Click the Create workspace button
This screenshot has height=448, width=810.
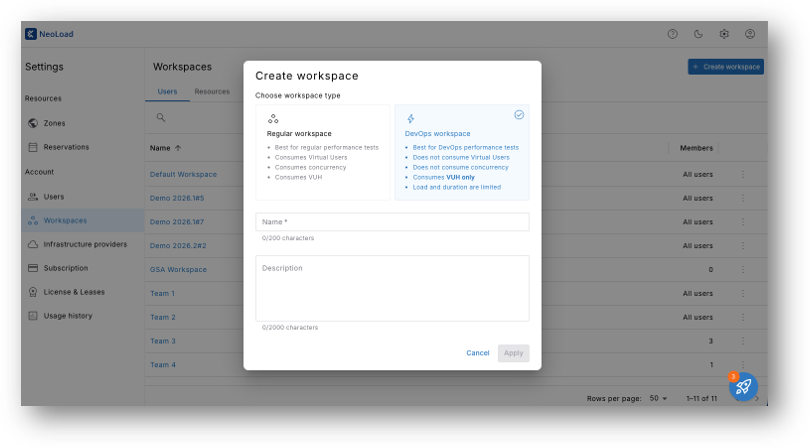pos(726,67)
